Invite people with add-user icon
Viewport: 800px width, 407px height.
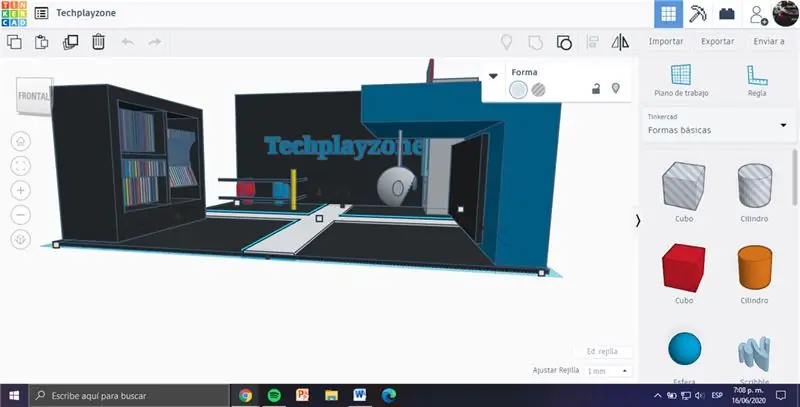click(758, 15)
